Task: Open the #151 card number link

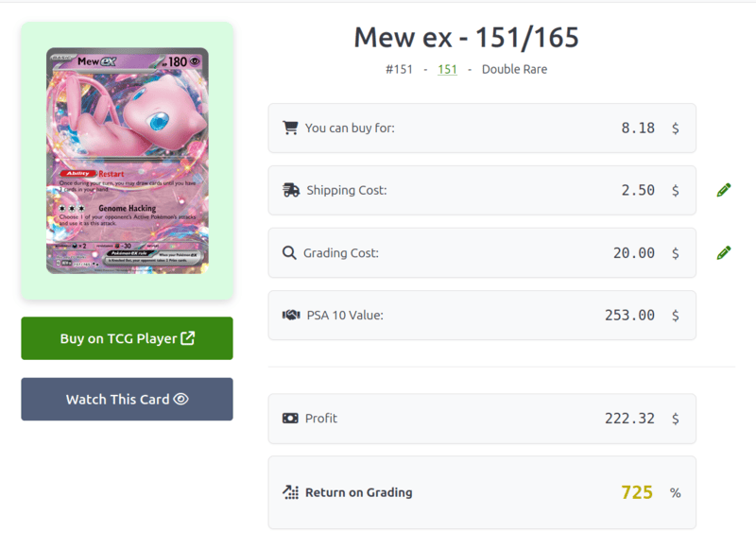Action: (x=401, y=69)
